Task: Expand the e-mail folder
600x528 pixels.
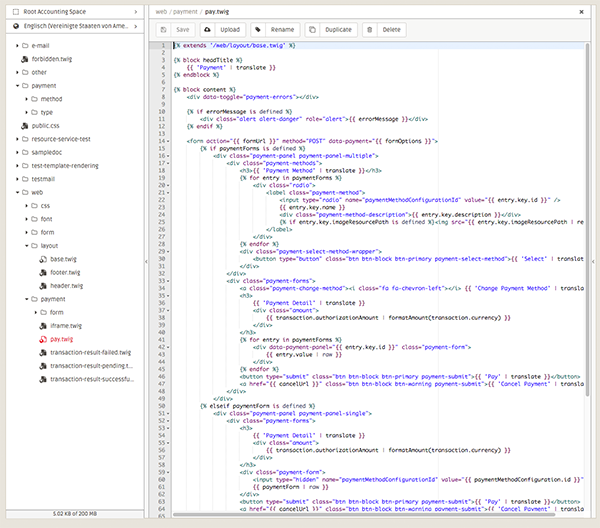Action: [x=15, y=46]
